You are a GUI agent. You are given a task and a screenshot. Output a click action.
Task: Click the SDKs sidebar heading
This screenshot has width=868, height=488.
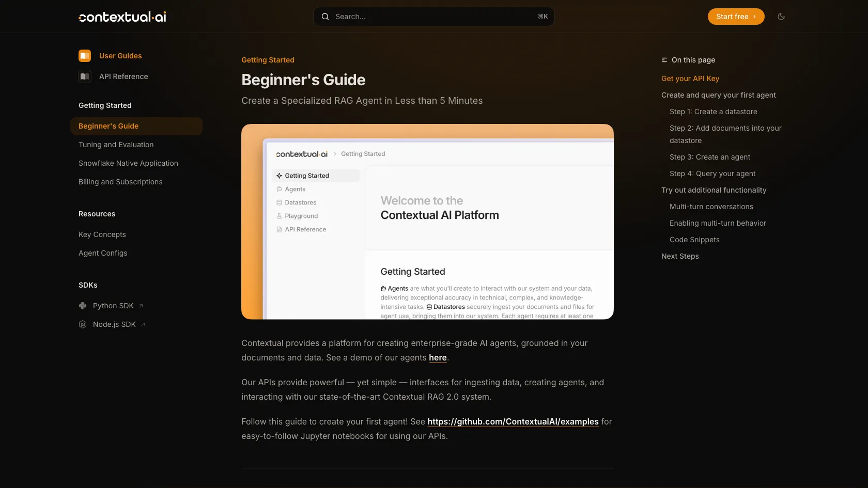point(88,285)
